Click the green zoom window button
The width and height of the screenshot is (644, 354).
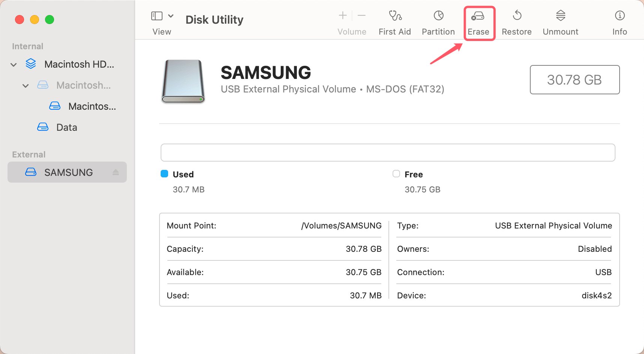pos(49,19)
